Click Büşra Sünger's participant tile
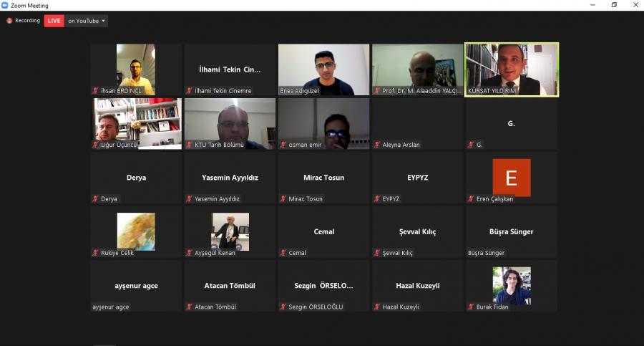644x346 pixels. click(512, 232)
